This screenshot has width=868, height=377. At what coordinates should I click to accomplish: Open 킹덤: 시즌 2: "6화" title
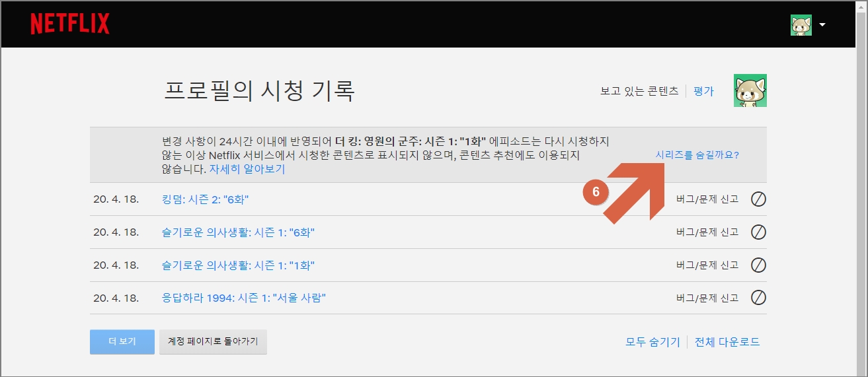205,199
